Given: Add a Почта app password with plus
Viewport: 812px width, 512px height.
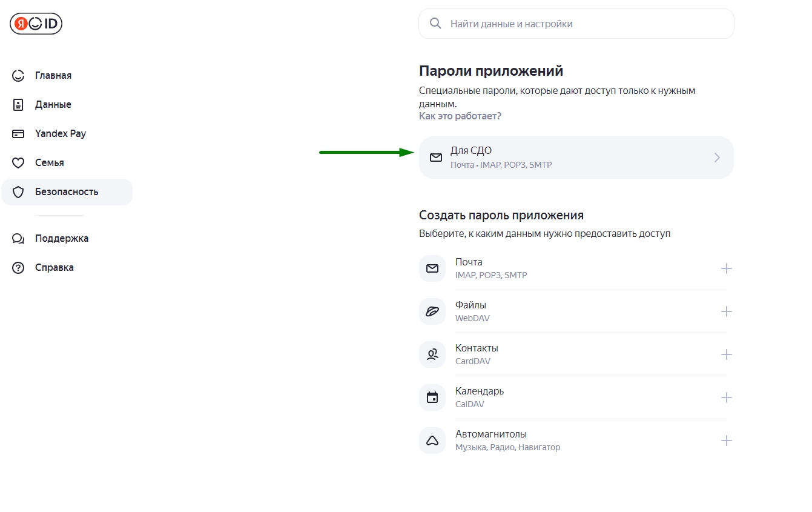Looking at the screenshot, I should pos(727,268).
